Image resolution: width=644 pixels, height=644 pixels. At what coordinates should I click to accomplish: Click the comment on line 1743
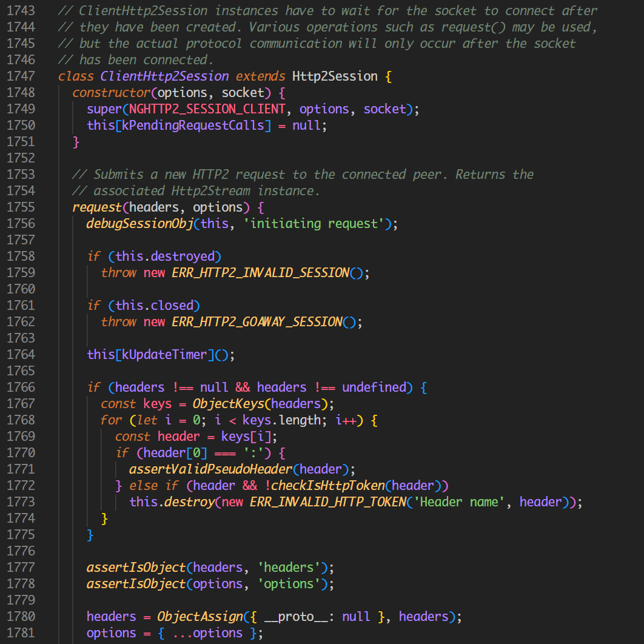pyautogui.click(x=327, y=11)
